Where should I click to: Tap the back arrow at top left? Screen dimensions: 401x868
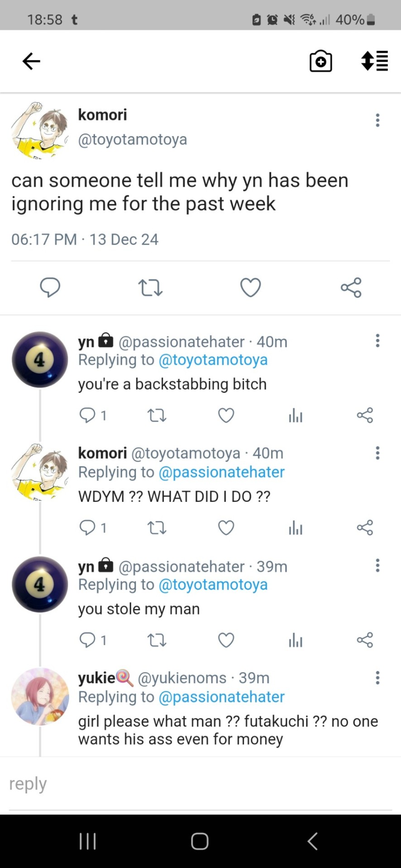(x=31, y=61)
